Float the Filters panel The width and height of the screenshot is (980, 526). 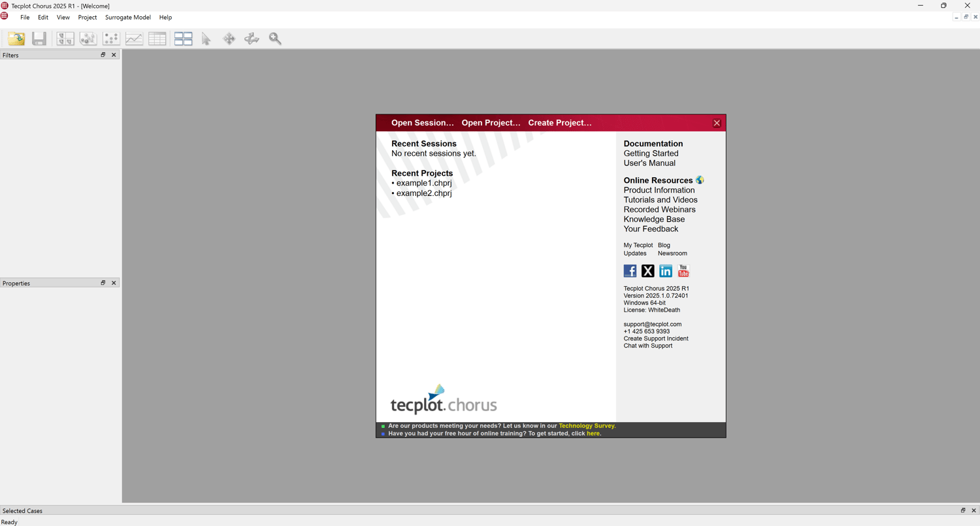pos(103,55)
